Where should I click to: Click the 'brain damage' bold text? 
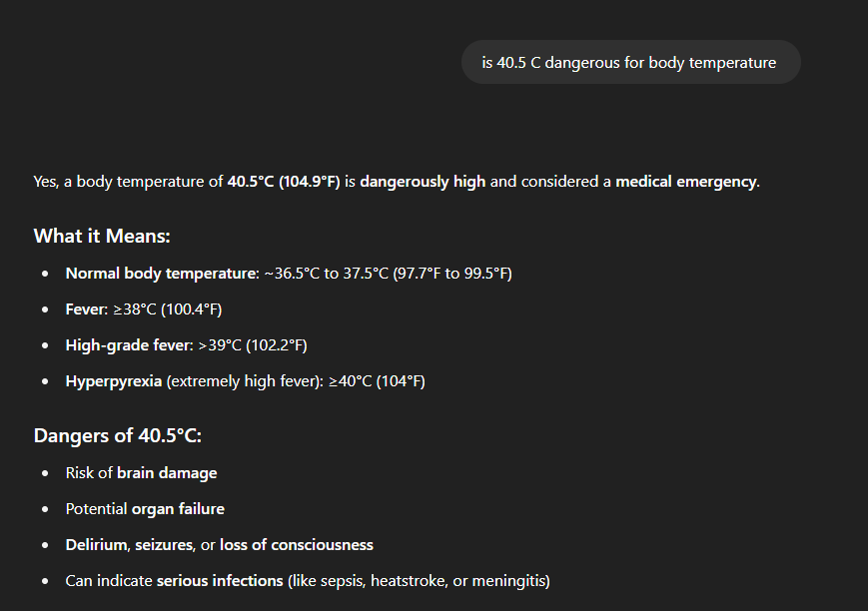click(167, 473)
